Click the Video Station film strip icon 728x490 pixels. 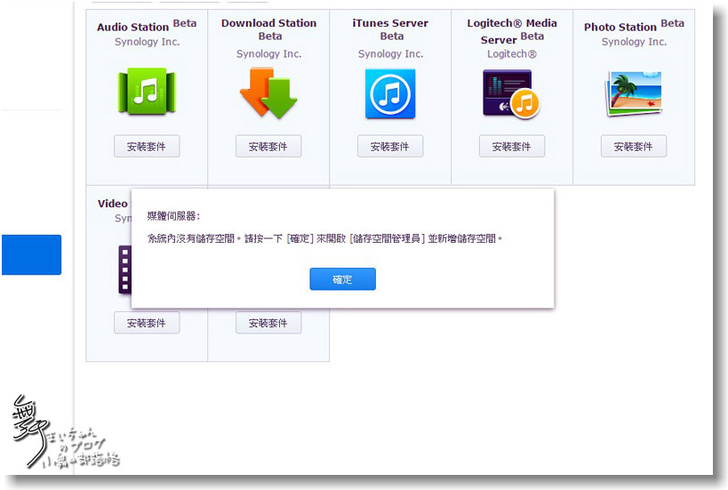[124, 271]
